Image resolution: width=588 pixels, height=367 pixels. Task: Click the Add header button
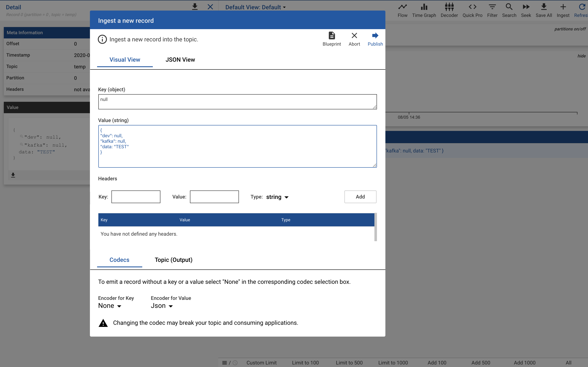coord(360,197)
